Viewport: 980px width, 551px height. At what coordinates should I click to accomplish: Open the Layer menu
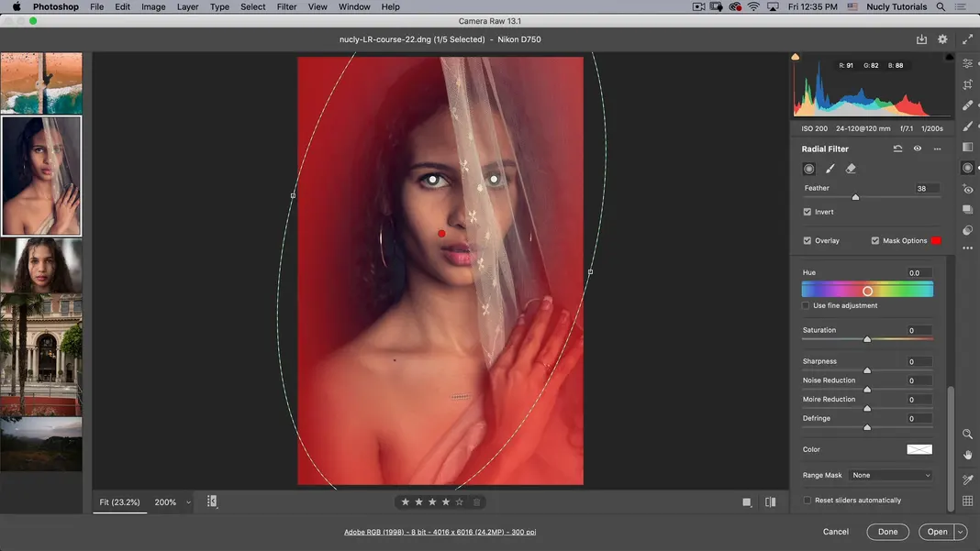187,6
